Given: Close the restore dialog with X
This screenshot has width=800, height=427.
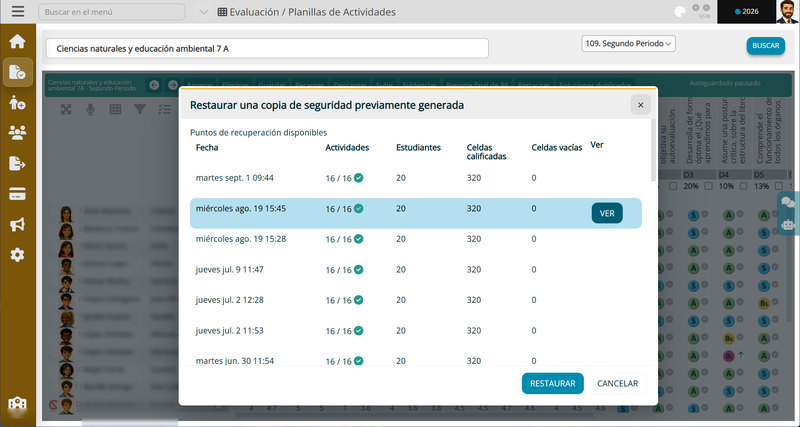Looking at the screenshot, I should [640, 105].
